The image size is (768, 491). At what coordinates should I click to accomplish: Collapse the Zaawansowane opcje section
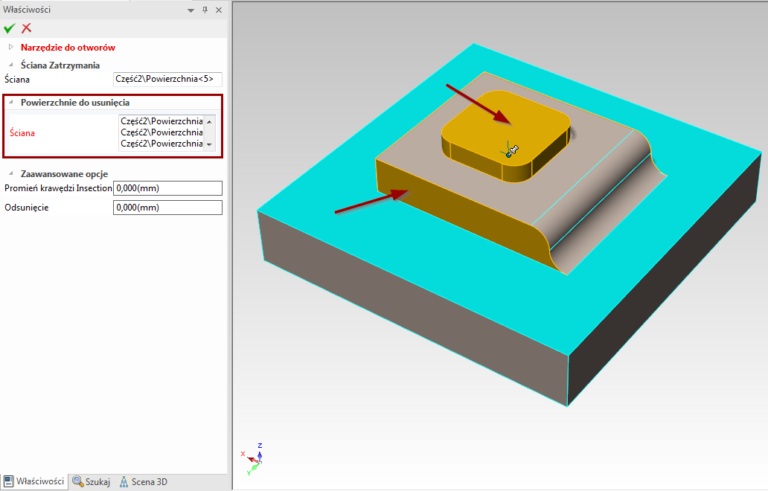[x=11, y=173]
